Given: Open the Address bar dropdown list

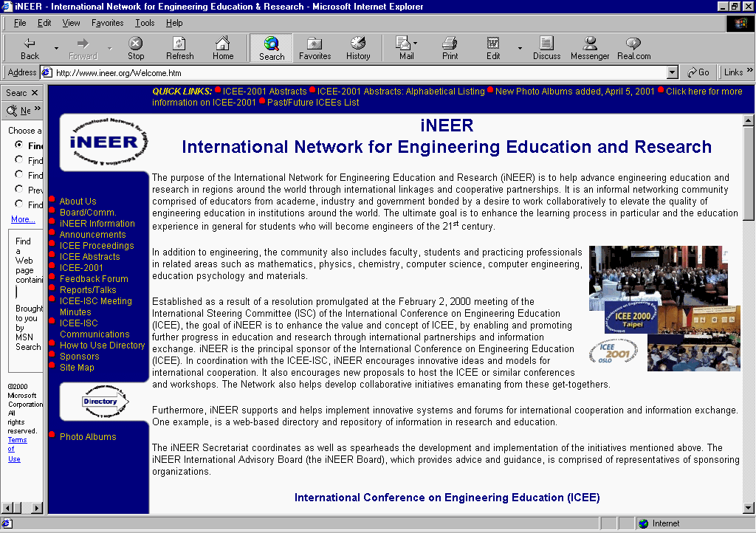Looking at the screenshot, I should pos(673,73).
